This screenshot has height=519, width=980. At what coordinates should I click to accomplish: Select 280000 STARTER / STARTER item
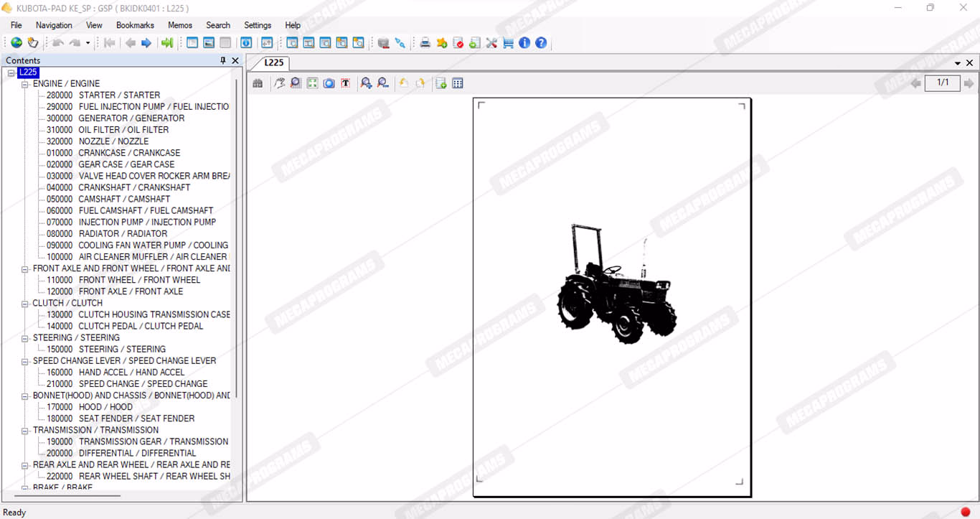click(x=119, y=95)
